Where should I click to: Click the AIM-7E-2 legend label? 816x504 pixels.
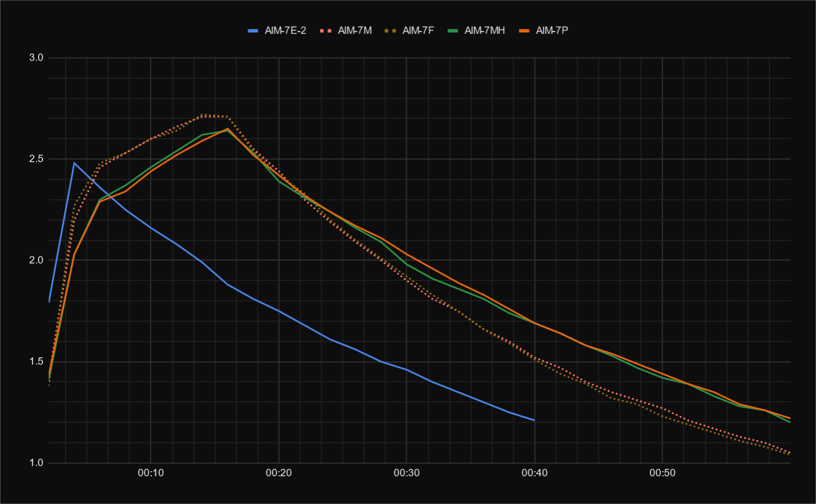285,31
